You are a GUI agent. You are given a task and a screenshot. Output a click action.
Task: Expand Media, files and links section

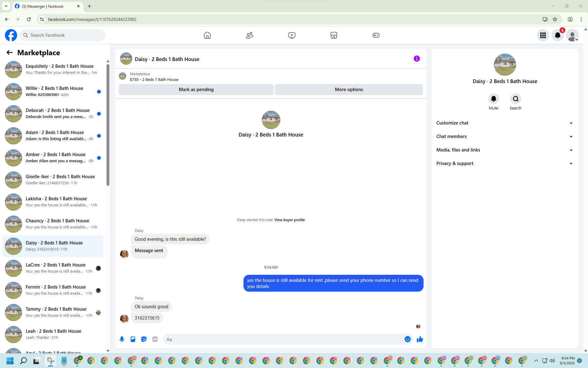[x=505, y=150]
